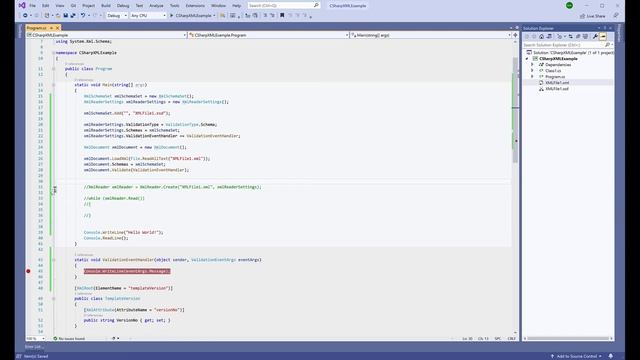Screen dimensions: 640x360
Task: Open the Debug configuration dropdown
Action: pyautogui.click(x=117, y=16)
